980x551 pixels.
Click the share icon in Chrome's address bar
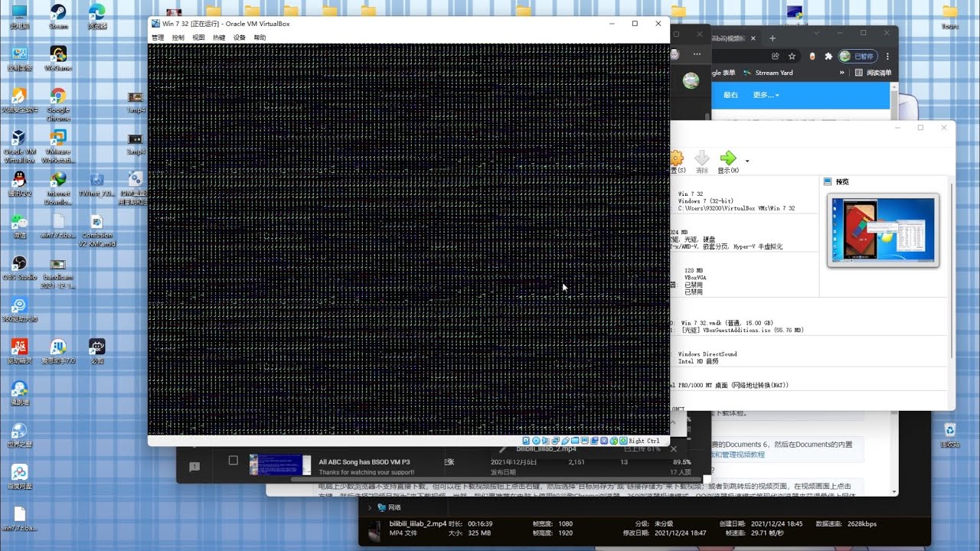click(x=776, y=56)
